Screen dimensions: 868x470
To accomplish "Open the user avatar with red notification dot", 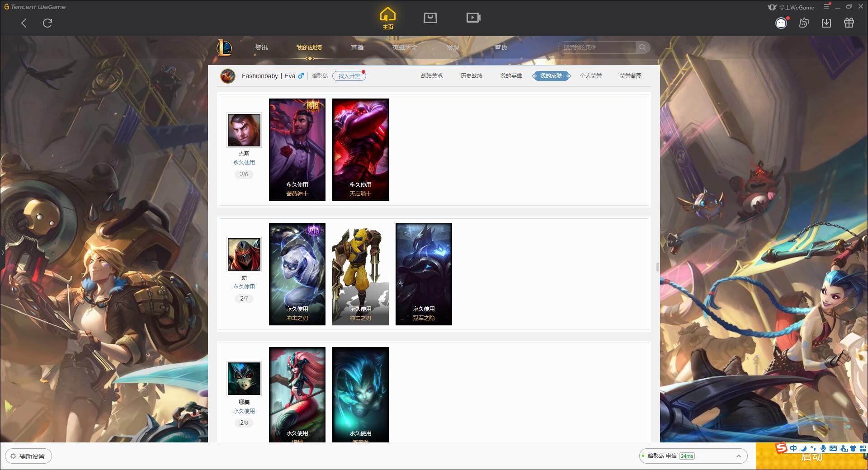I will click(781, 23).
